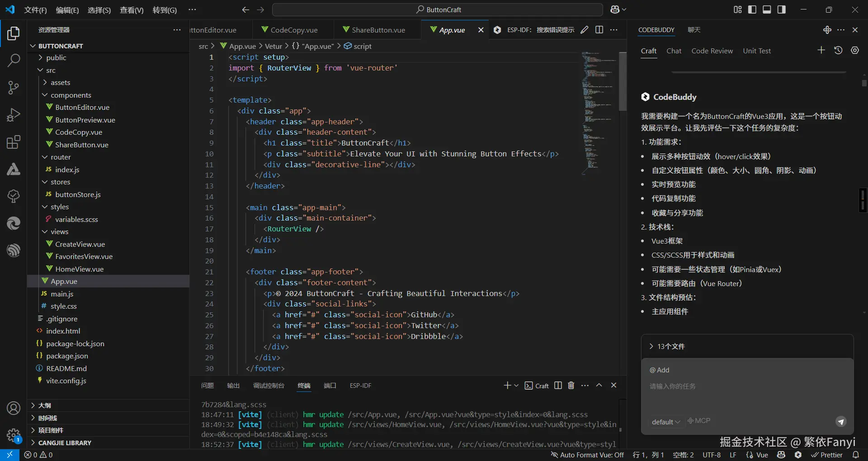The height and width of the screenshot is (461, 868).
Task: Click the MCP button in chat input
Action: point(699,421)
